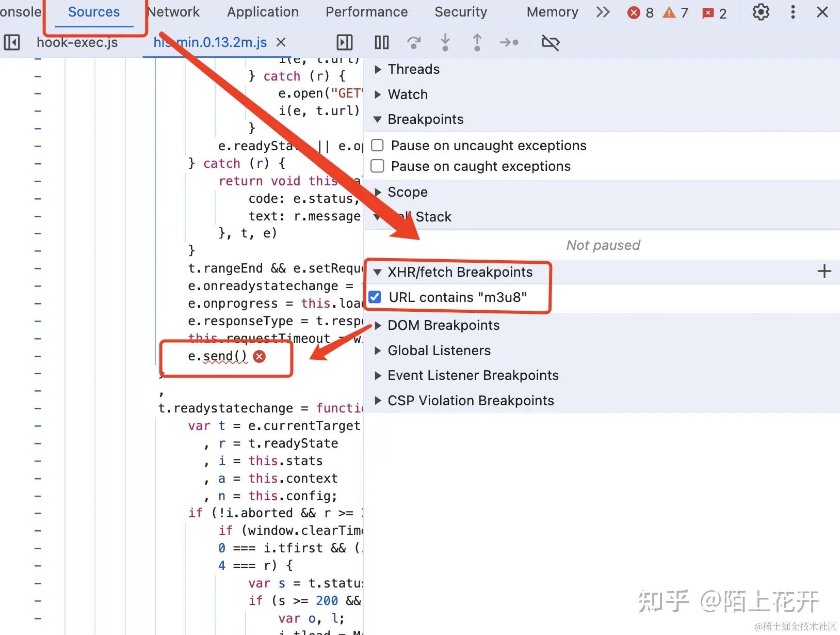
Task: Enable Pause on caught exceptions
Action: coord(377,166)
